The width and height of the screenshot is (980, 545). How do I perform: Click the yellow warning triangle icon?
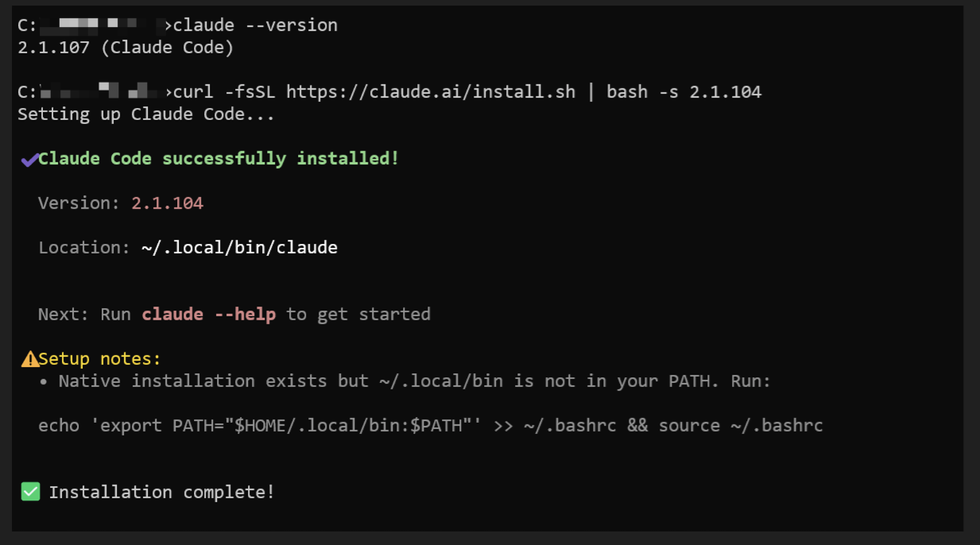coord(30,360)
